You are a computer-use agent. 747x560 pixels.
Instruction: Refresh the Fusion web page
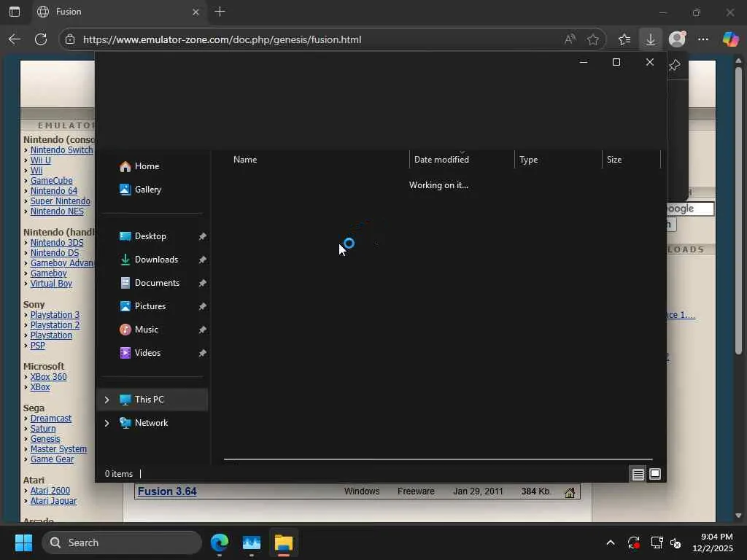41,39
